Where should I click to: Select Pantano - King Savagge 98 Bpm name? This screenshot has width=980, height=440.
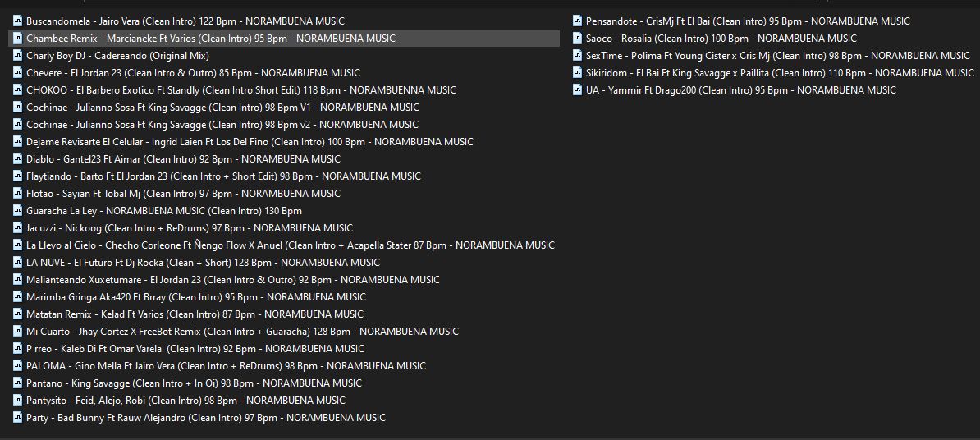click(194, 383)
